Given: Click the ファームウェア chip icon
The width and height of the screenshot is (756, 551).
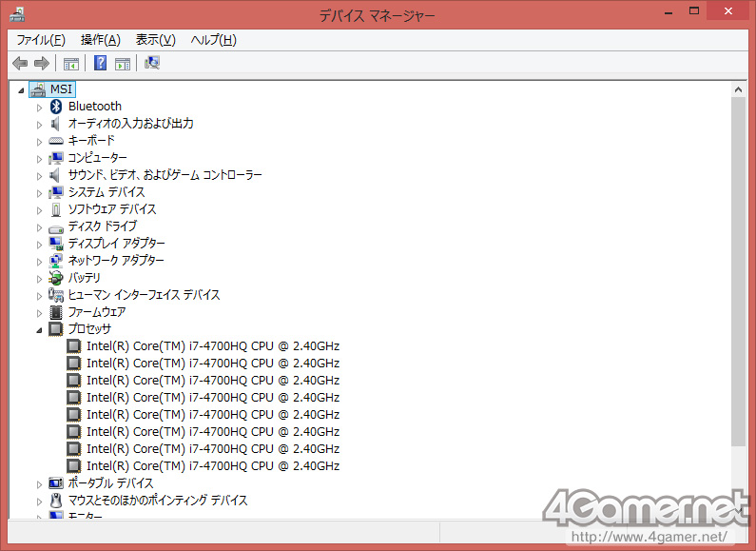Looking at the screenshot, I should (x=56, y=312).
